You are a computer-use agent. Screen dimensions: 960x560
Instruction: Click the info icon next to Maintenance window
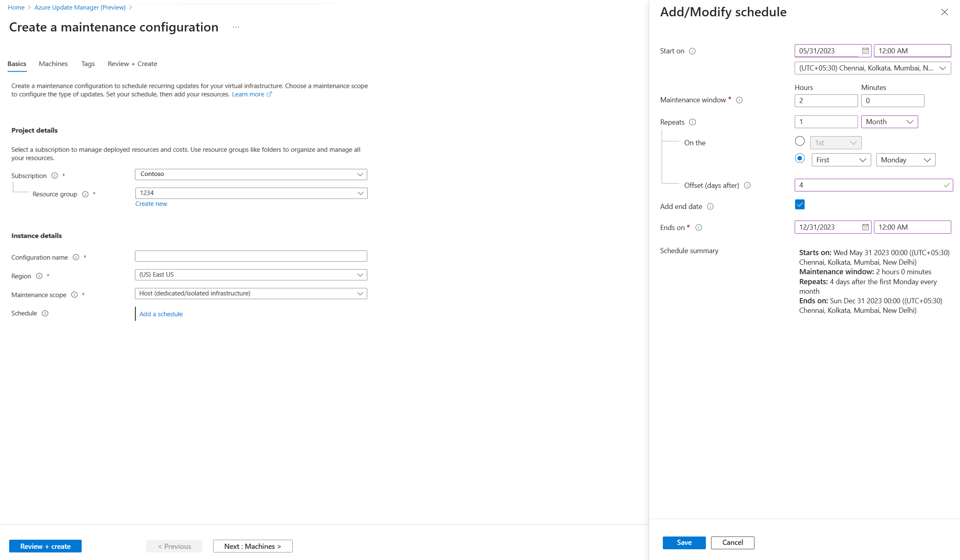[739, 100]
